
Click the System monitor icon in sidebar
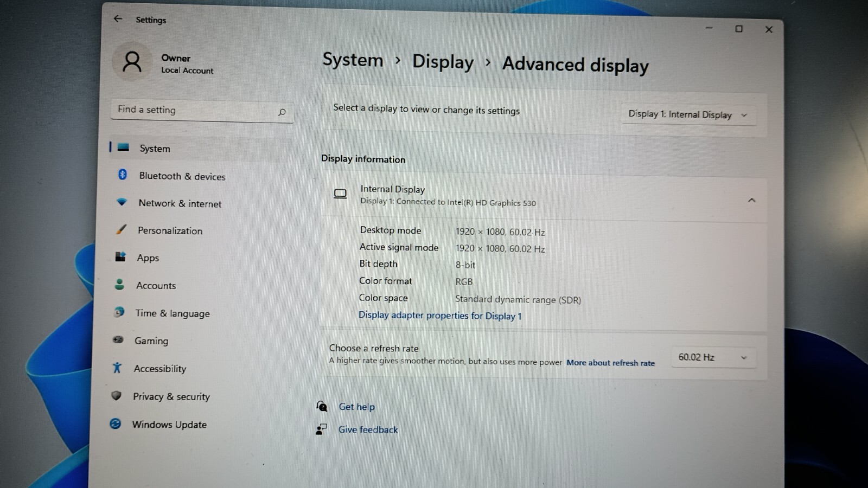(123, 147)
